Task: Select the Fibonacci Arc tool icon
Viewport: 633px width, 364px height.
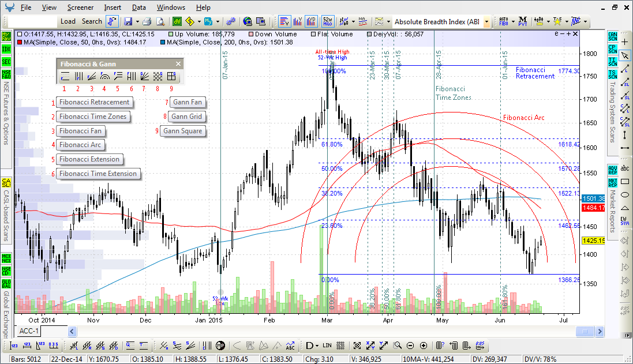Action: click(x=104, y=76)
